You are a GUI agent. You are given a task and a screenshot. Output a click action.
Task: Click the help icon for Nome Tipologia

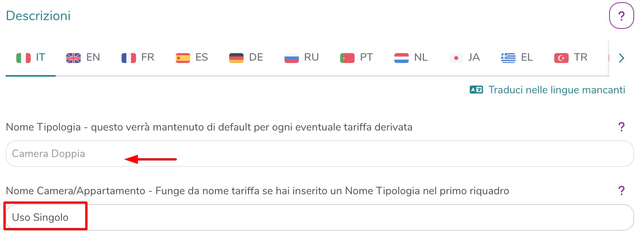pyautogui.click(x=621, y=127)
